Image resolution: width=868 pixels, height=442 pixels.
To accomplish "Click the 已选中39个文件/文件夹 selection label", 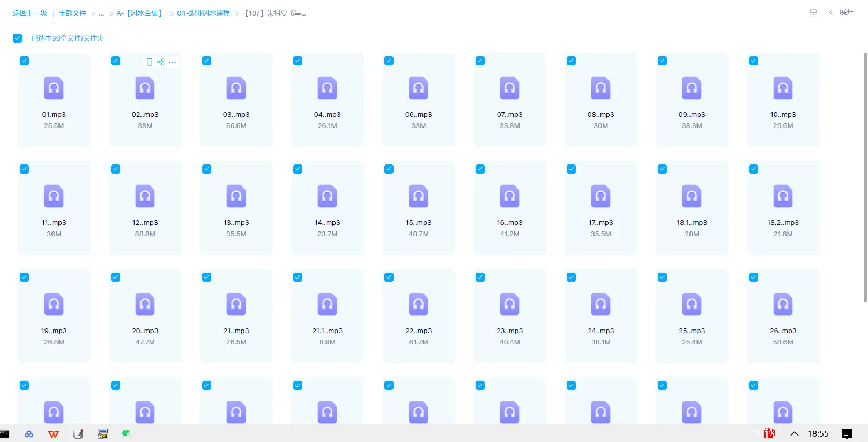I will click(68, 38).
